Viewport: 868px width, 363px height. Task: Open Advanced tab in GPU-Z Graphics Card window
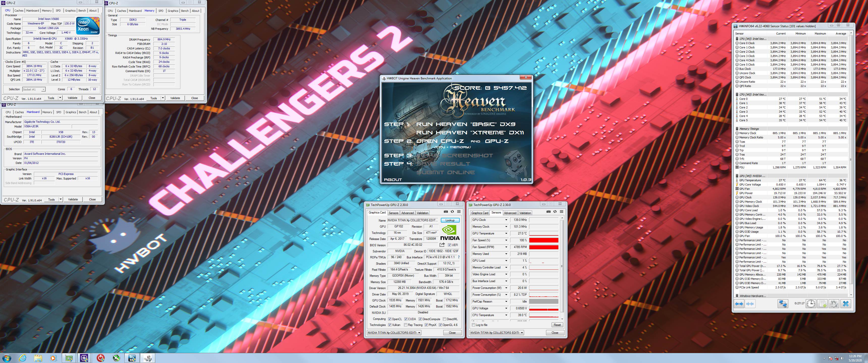[408, 213]
